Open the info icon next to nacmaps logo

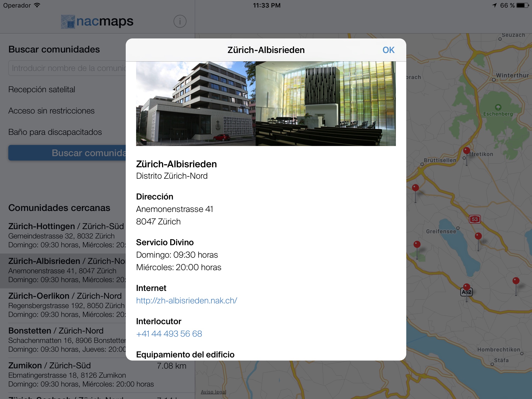coord(180,21)
